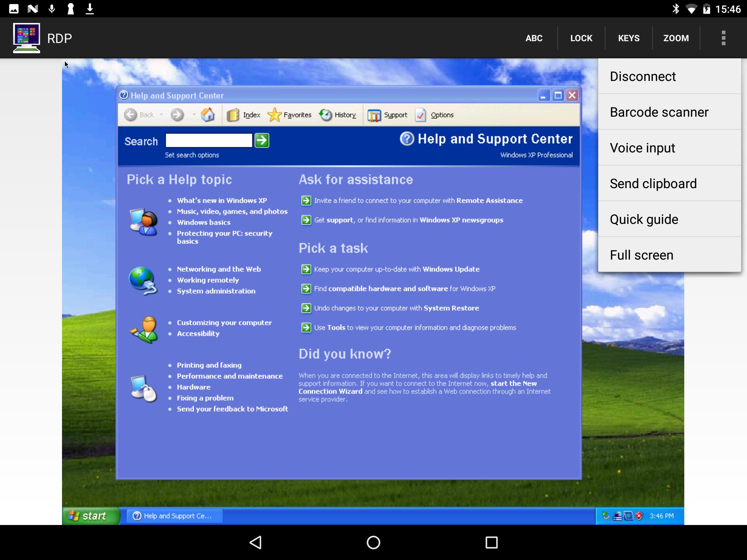Open Performance and maintenance topic
This screenshot has width=747, height=560.
click(229, 376)
